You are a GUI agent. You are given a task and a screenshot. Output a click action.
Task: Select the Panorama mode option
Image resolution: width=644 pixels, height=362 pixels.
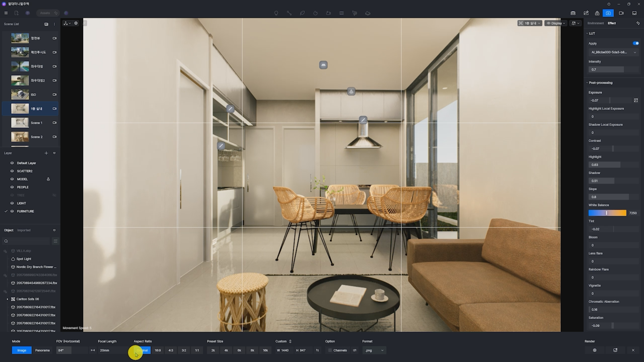pos(42,350)
